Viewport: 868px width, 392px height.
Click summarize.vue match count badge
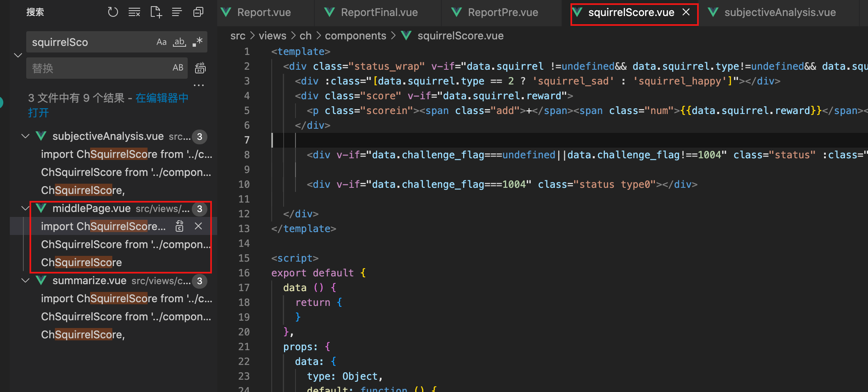click(x=200, y=281)
